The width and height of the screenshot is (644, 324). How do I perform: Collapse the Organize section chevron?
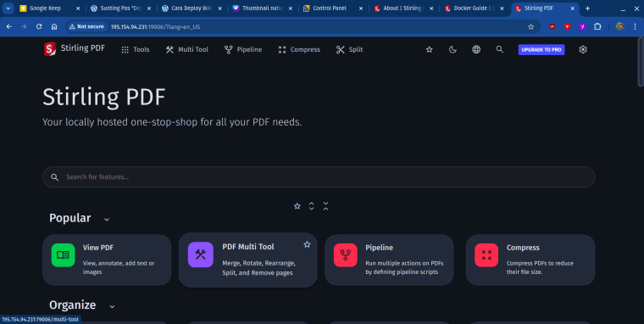coord(112,306)
